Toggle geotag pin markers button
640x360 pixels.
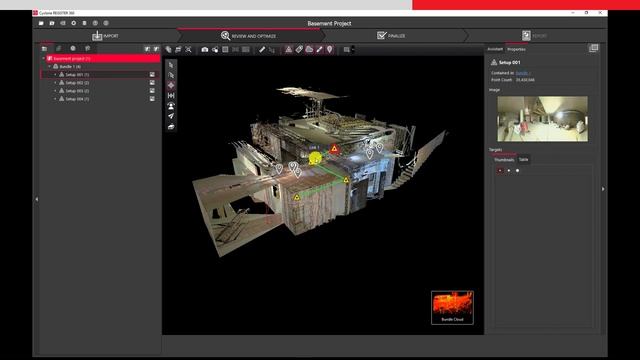coord(329,50)
